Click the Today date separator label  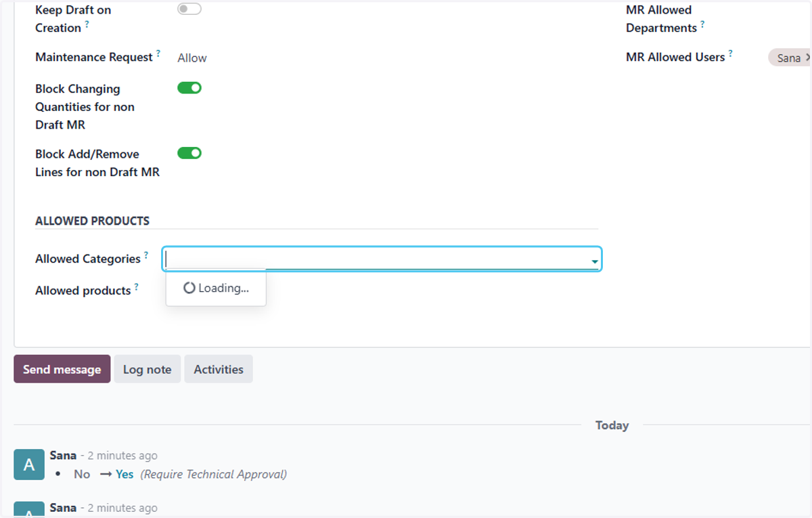pyautogui.click(x=612, y=425)
